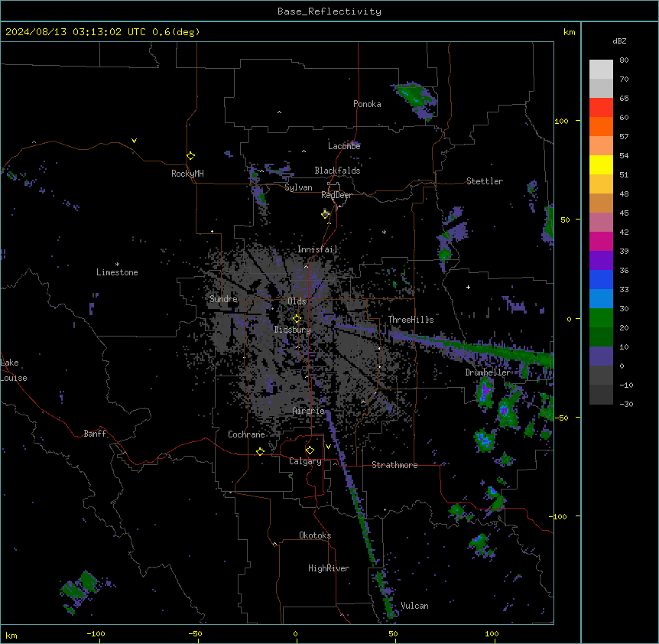Click the yellow radar marker near Olds
The image size is (659, 644).
click(297, 319)
